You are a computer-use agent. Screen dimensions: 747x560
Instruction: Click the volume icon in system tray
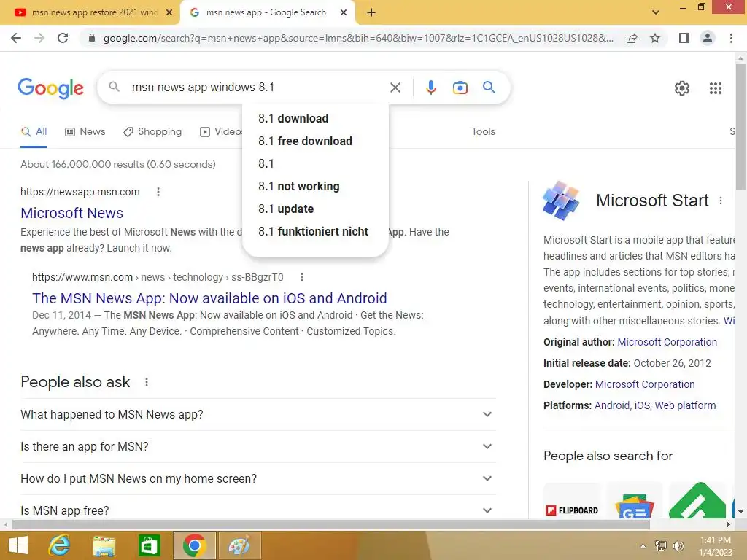pyautogui.click(x=678, y=546)
